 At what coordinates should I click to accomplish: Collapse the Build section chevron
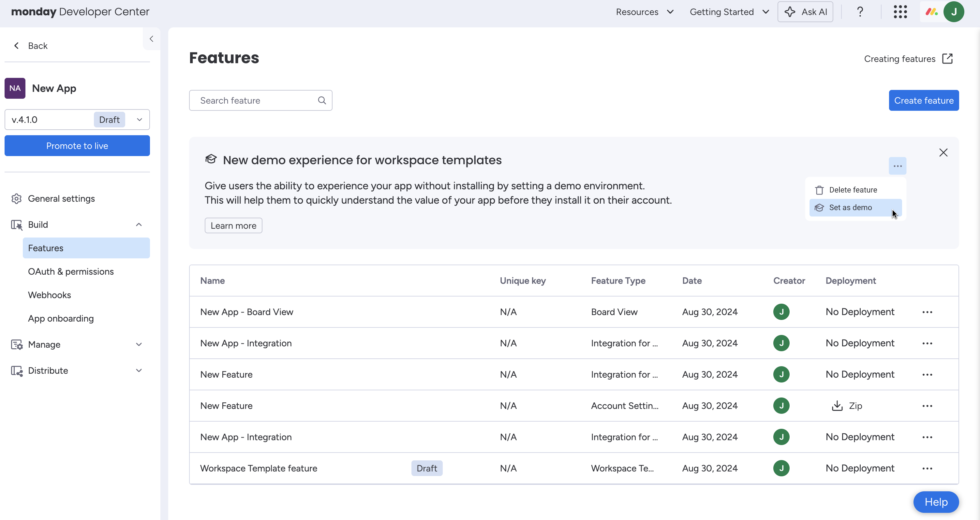coord(139,225)
